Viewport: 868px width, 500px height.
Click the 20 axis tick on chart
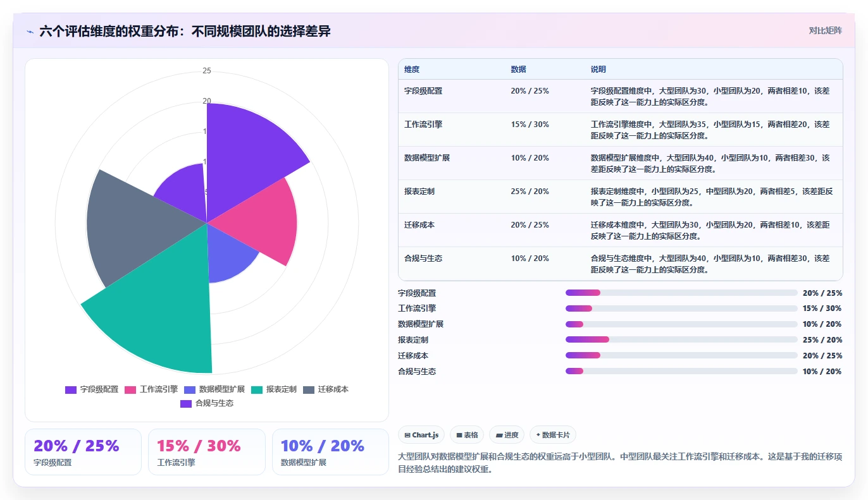[x=207, y=101]
